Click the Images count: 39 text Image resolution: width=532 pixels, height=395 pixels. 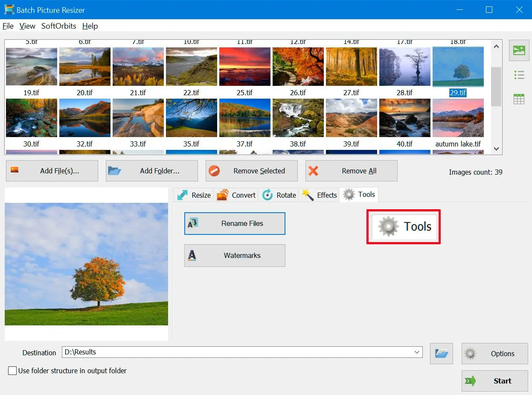coord(476,172)
